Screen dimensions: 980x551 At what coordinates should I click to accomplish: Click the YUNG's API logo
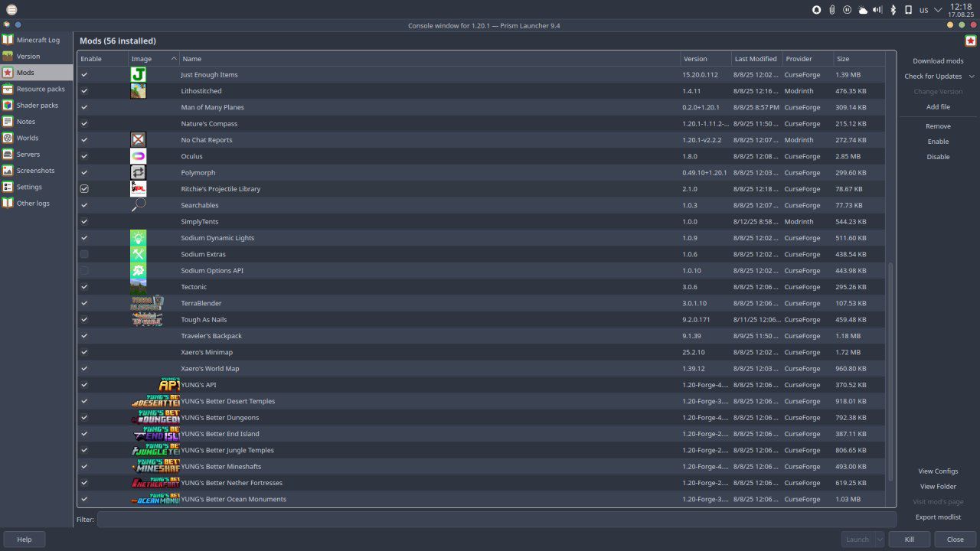(x=169, y=385)
